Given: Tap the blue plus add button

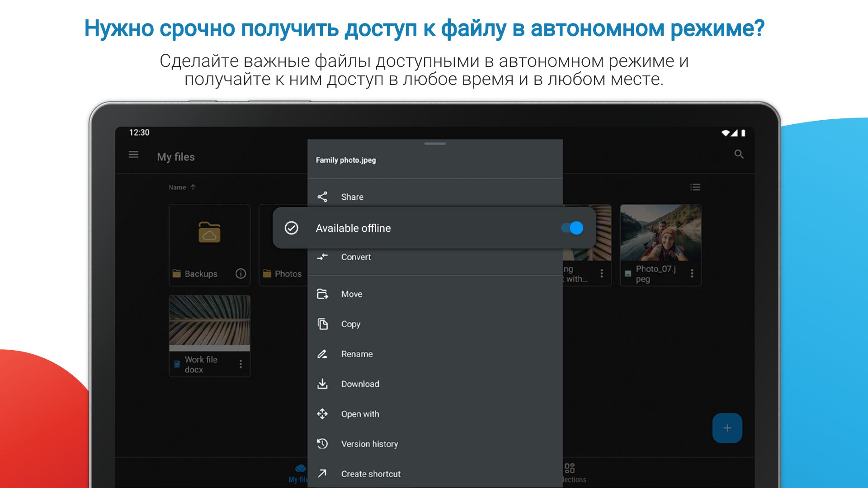Looking at the screenshot, I should point(727,427).
